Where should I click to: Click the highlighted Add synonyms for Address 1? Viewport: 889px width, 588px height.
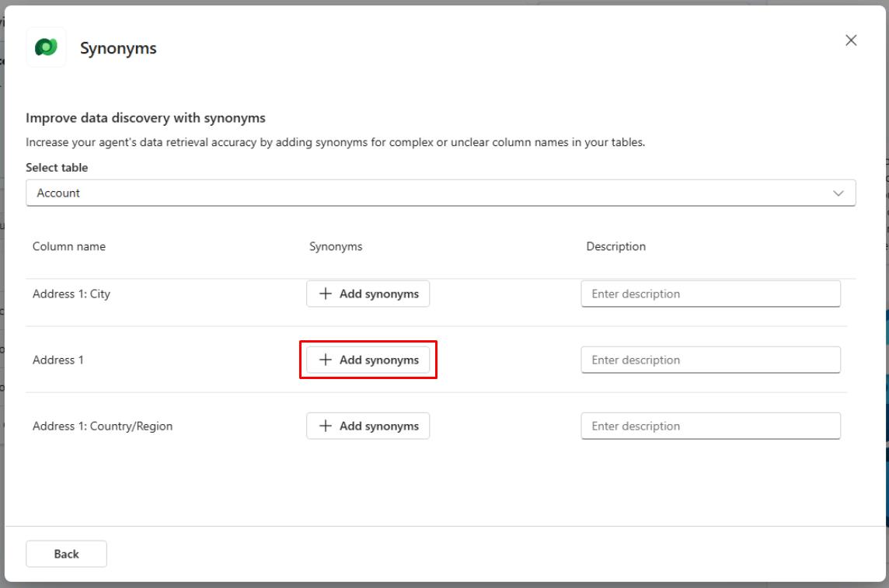(x=368, y=360)
